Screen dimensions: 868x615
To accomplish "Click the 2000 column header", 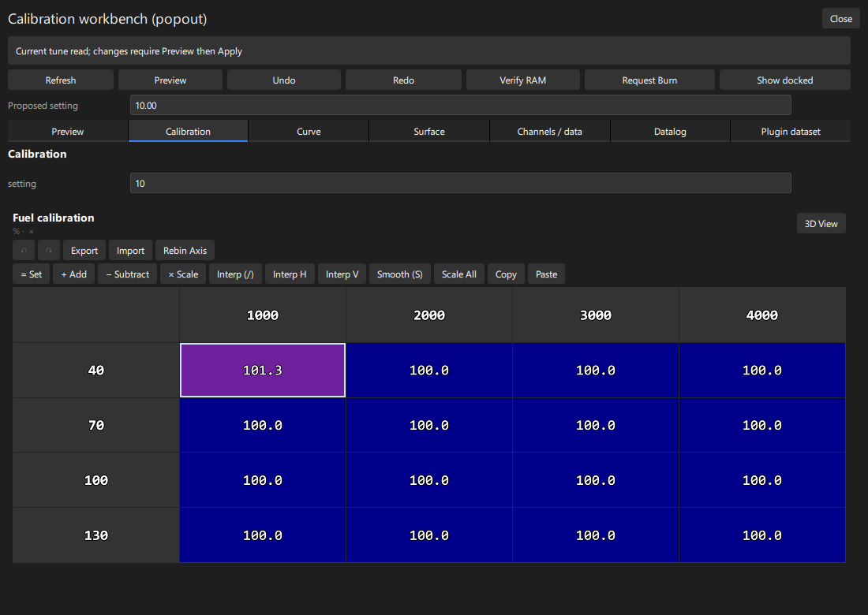I will click(x=429, y=315).
